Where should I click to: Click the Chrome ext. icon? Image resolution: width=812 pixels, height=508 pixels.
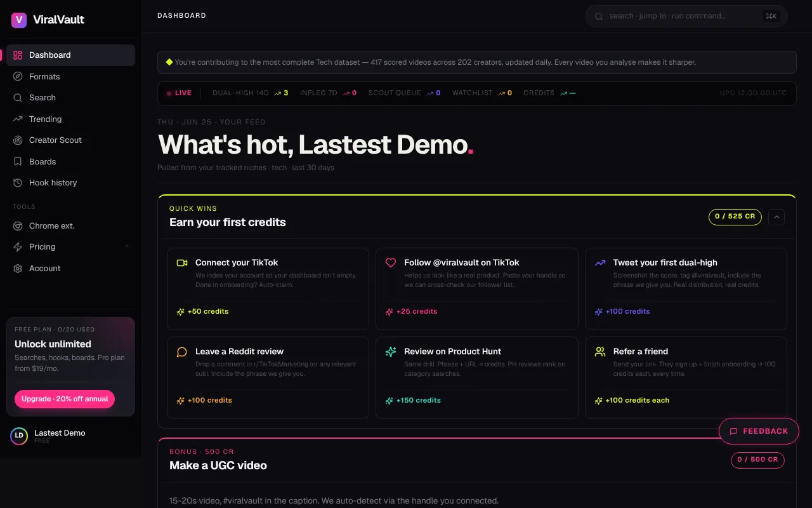coord(18,225)
